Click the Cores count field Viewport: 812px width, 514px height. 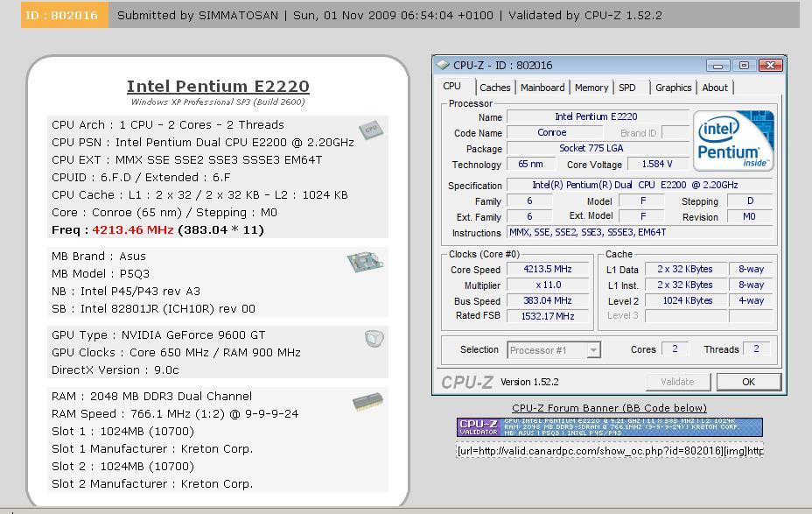click(675, 349)
